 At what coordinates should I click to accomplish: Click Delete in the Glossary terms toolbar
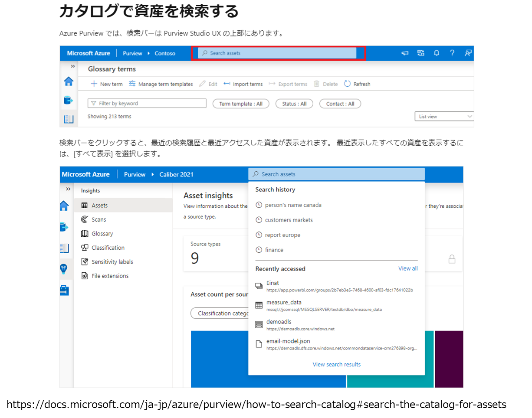325,84
